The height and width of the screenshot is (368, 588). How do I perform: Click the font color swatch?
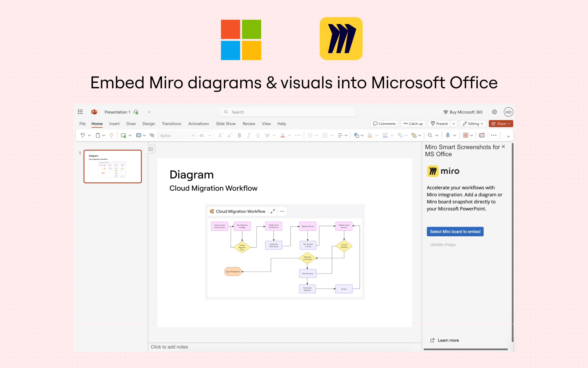click(283, 135)
